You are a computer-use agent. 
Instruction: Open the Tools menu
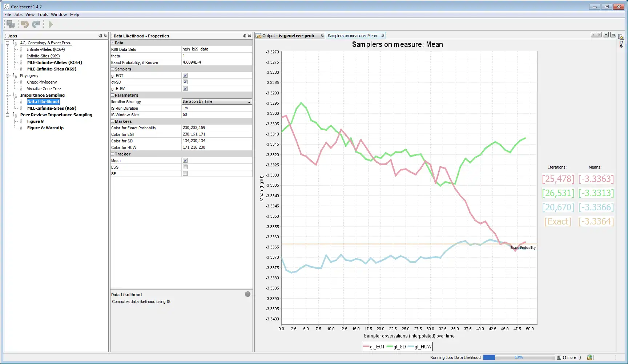pos(43,15)
